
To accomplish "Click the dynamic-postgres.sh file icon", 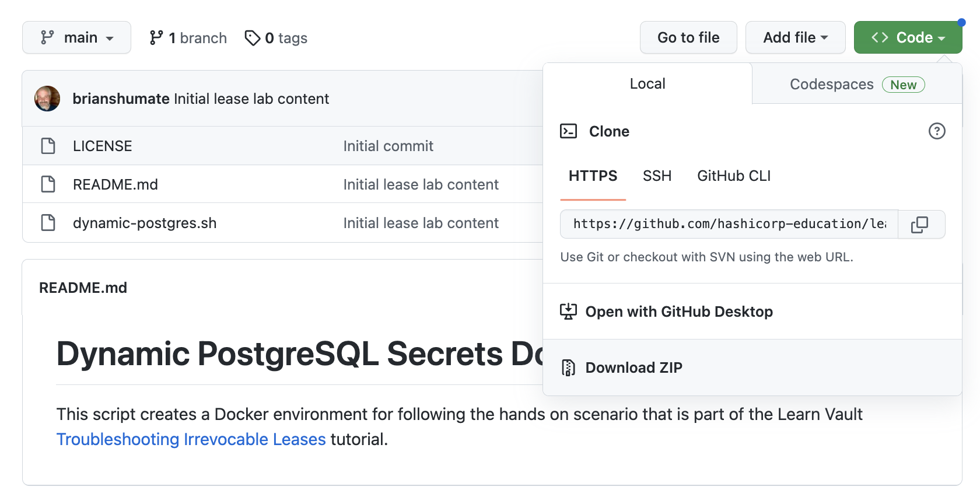I will pyautogui.click(x=48, y=223).
